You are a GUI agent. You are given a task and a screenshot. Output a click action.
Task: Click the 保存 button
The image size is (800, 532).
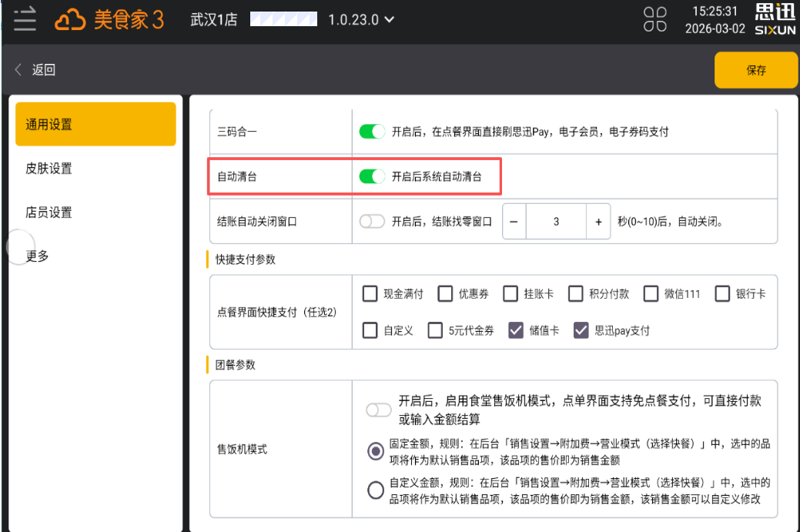coord(755,70)
